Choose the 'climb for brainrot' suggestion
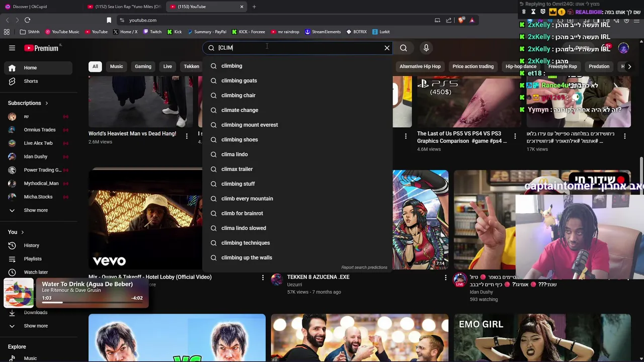644x362 pixels. click(x=297, y=213)
